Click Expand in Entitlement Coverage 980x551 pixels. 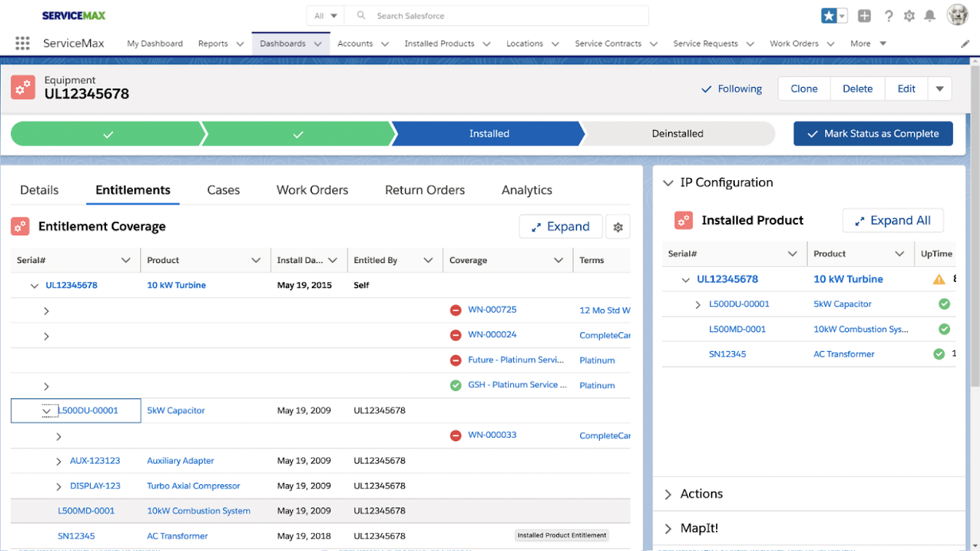pos(560,227)
